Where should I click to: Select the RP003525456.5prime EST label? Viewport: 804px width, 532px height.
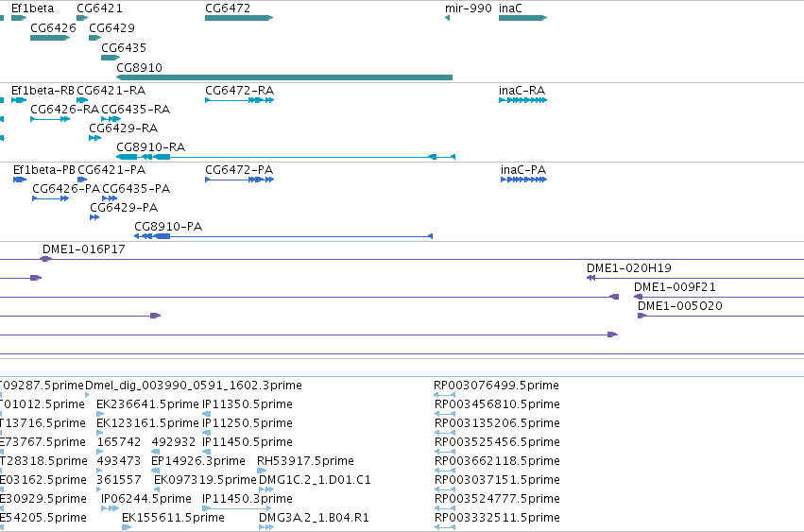(x=497, y=442)
